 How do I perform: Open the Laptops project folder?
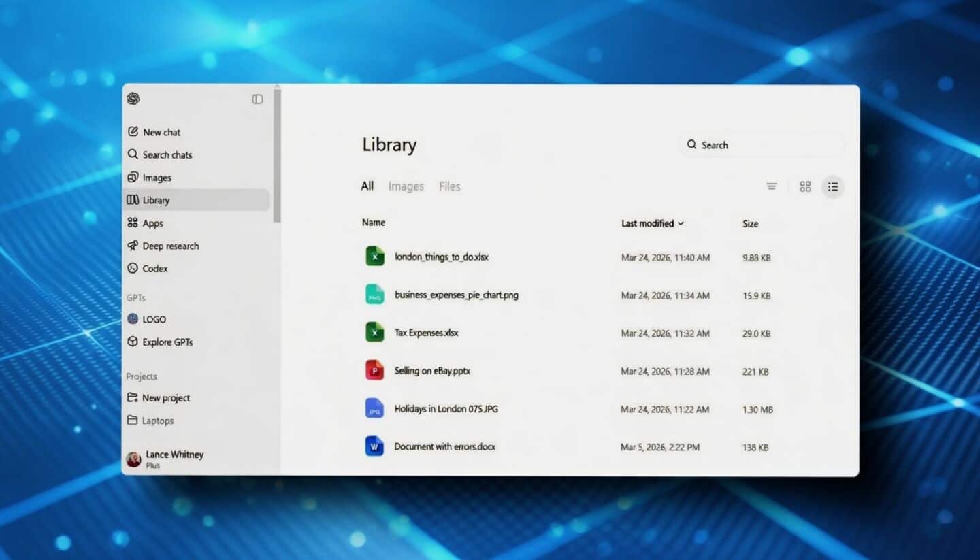(150, 421)
